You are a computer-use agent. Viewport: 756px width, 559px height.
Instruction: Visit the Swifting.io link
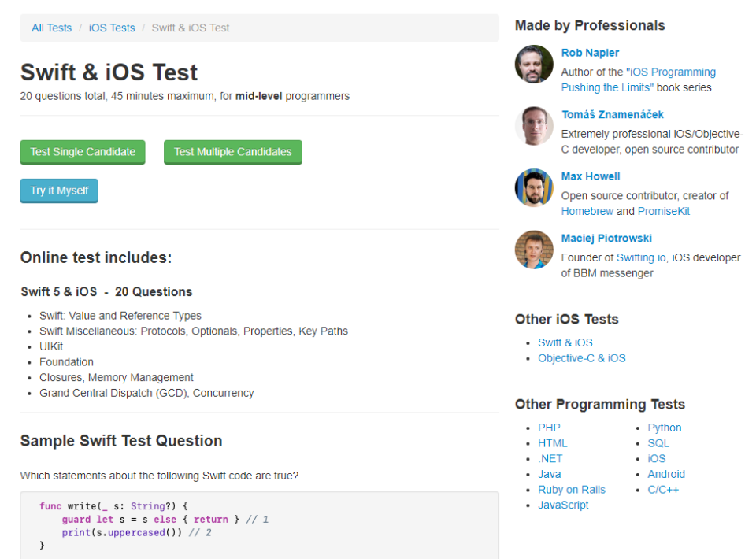(x=641, y=257)
